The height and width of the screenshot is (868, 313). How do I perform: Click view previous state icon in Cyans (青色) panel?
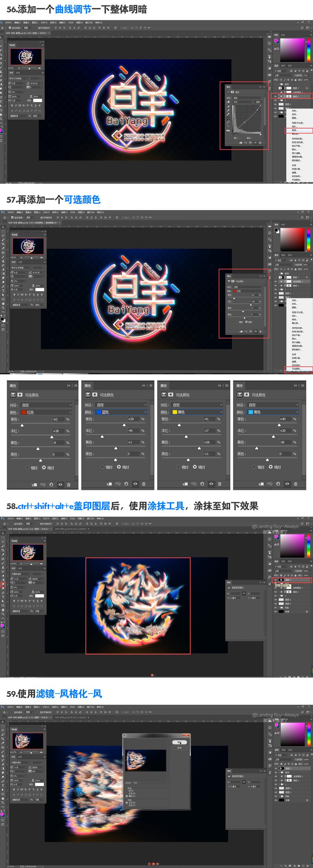(270, 484)
